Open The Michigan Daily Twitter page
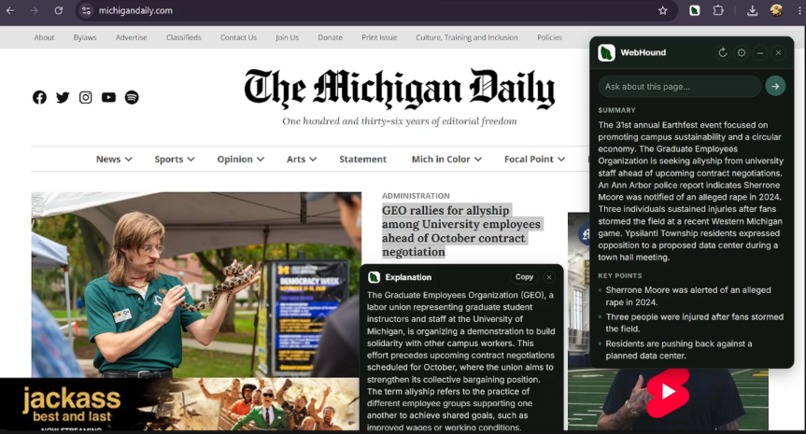The image size is (806, 434). point(63,97)
